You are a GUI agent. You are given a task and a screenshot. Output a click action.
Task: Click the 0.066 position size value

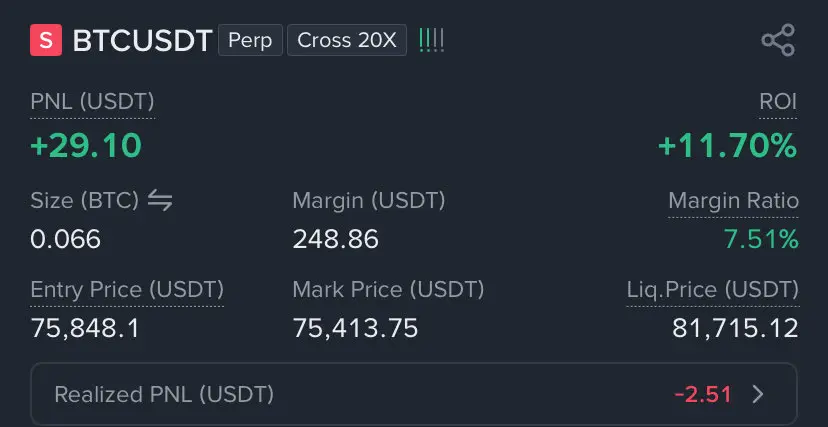click(x=65, y=239)
